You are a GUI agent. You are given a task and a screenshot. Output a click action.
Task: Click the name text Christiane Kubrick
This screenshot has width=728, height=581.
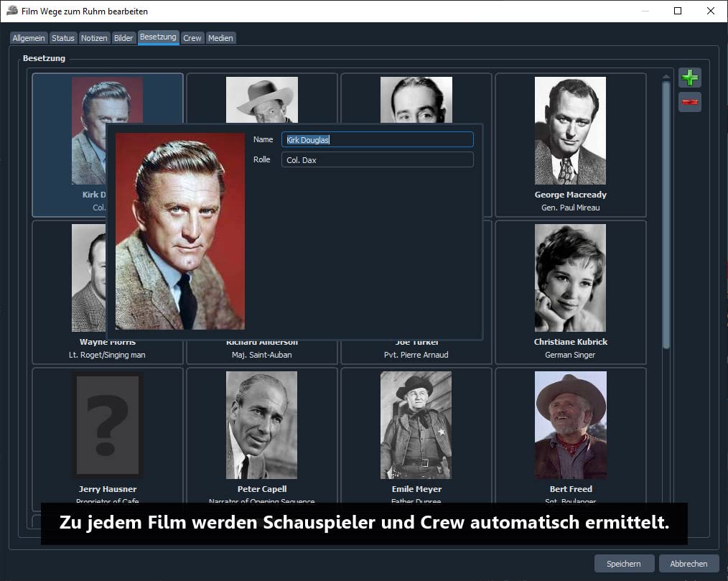570,342
